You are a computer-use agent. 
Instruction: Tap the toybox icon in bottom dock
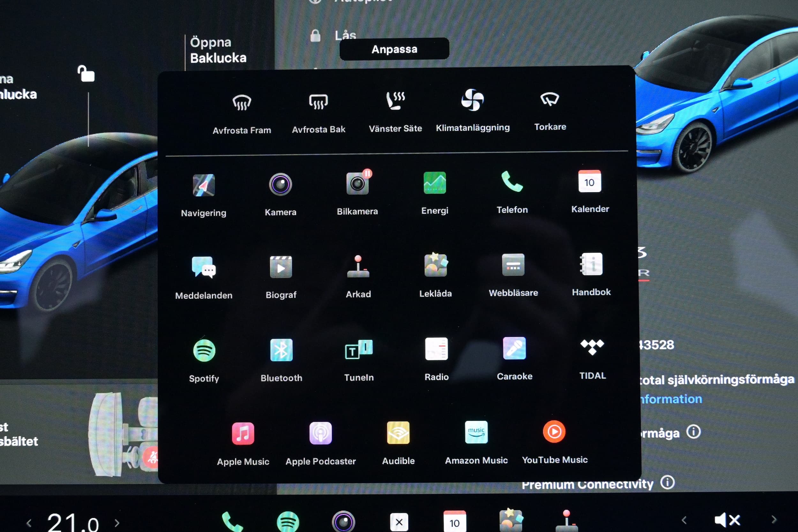[x=511, y=520]
